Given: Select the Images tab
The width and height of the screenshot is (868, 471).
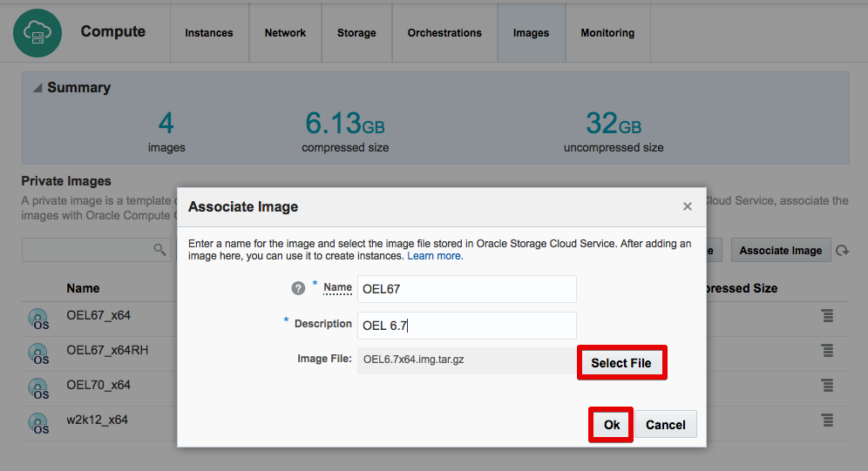Looking at the screenshot, I should pyautogui.click(x=531, y=32).
